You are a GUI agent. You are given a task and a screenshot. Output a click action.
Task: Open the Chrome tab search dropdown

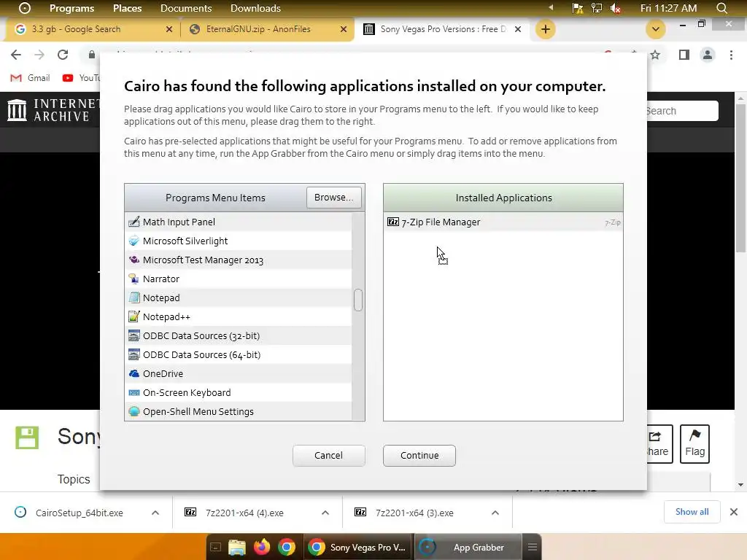(x=656, y=29)
